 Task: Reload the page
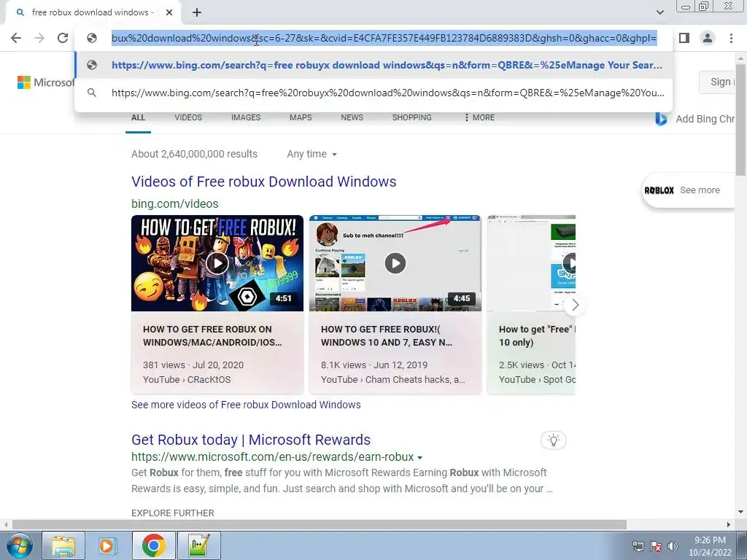(63, 38)
